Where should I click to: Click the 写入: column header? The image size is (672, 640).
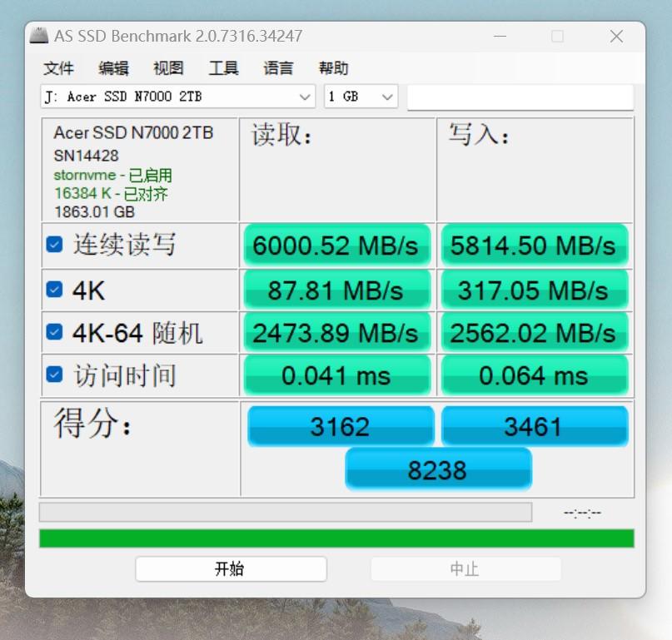(479, 134)
